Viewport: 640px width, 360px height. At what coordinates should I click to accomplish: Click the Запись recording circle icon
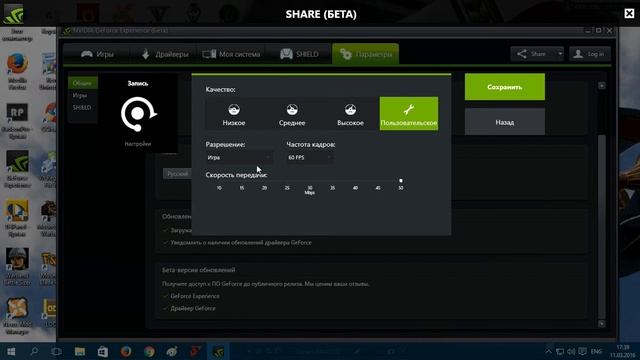point(138,114)
